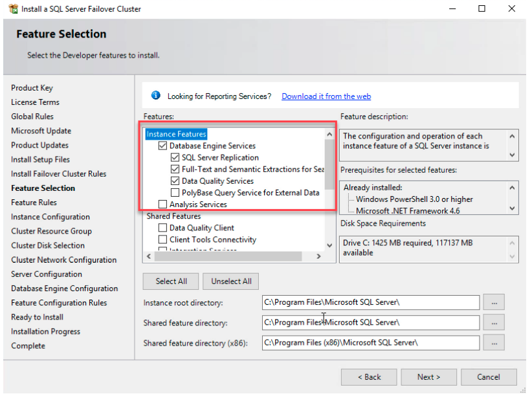Uncheck Database Engine Services checkbox
The image size is (532, 396).
click(x=163, y=146)
